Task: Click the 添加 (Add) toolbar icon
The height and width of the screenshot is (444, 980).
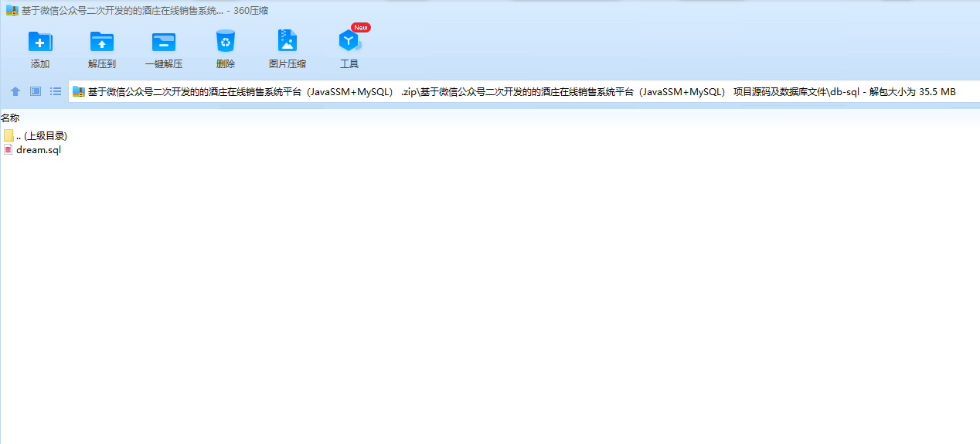Action: [40, 42]
